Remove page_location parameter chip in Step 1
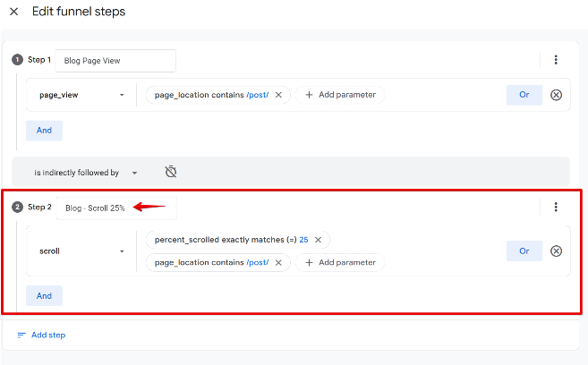The height and width of the screenshot is (365, 588). pos(278,95)
